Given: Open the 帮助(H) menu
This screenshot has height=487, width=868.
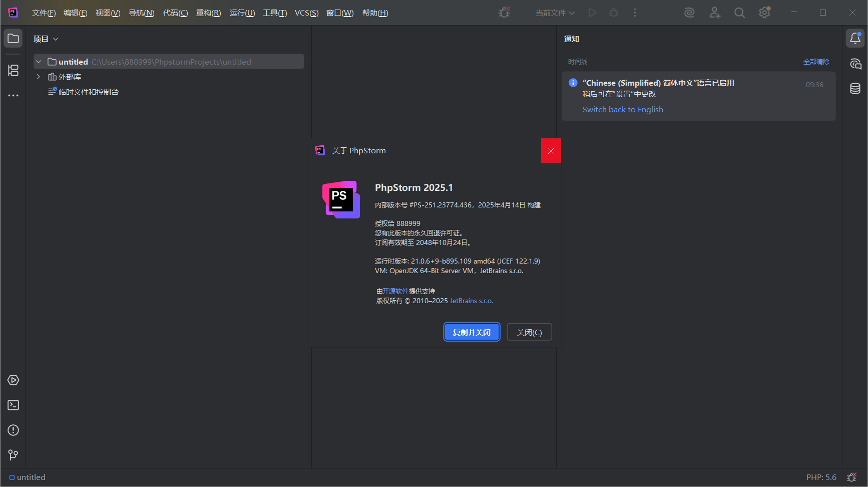Looking at the screenshot, I should 375,13.
